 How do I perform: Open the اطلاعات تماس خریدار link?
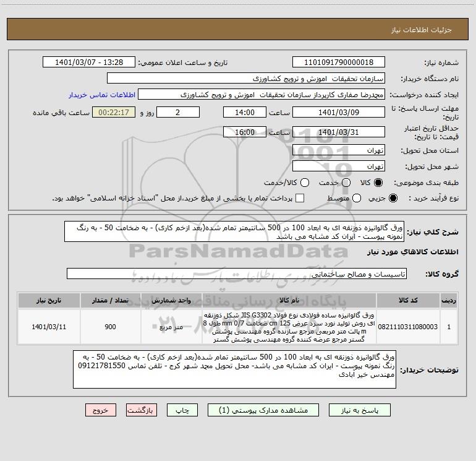(102, 95)
